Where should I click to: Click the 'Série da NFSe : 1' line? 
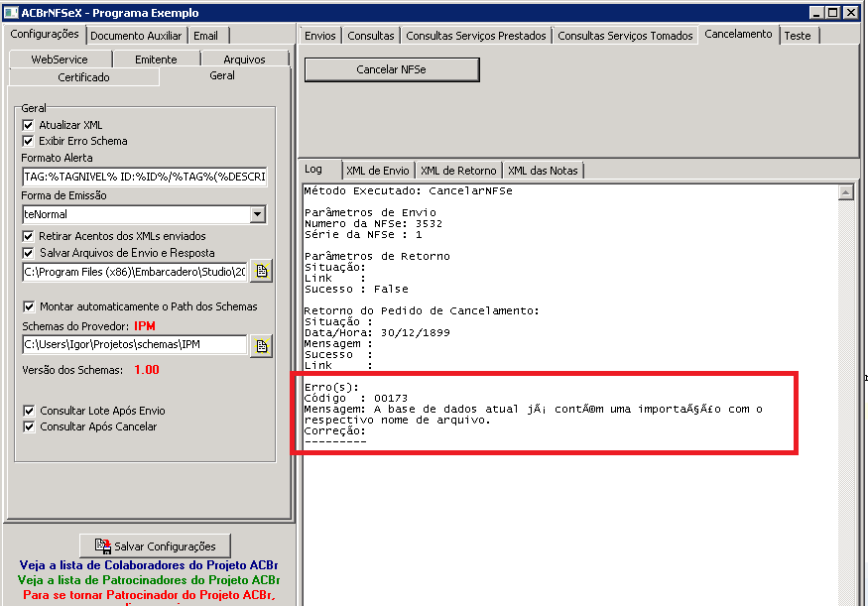tap(363, 235)
